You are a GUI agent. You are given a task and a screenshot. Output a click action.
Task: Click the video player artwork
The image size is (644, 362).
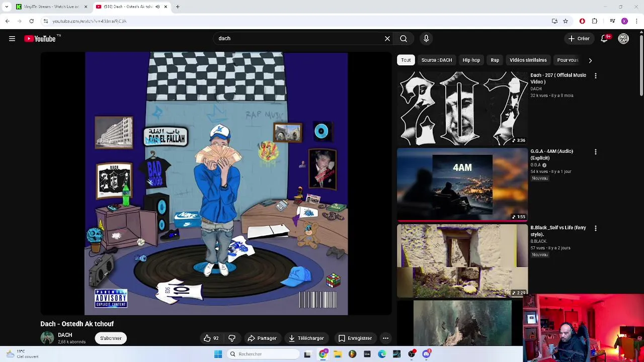216,184
